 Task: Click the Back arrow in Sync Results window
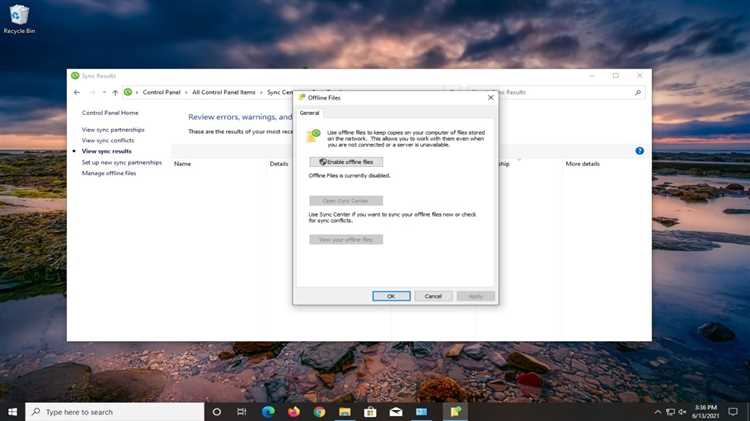tap(77, 92)
